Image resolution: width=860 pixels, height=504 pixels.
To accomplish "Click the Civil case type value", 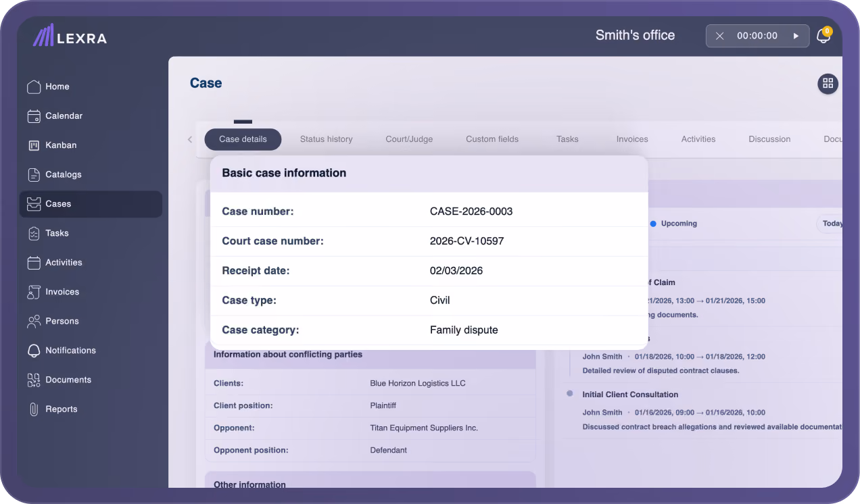I will tap(440, 301).
